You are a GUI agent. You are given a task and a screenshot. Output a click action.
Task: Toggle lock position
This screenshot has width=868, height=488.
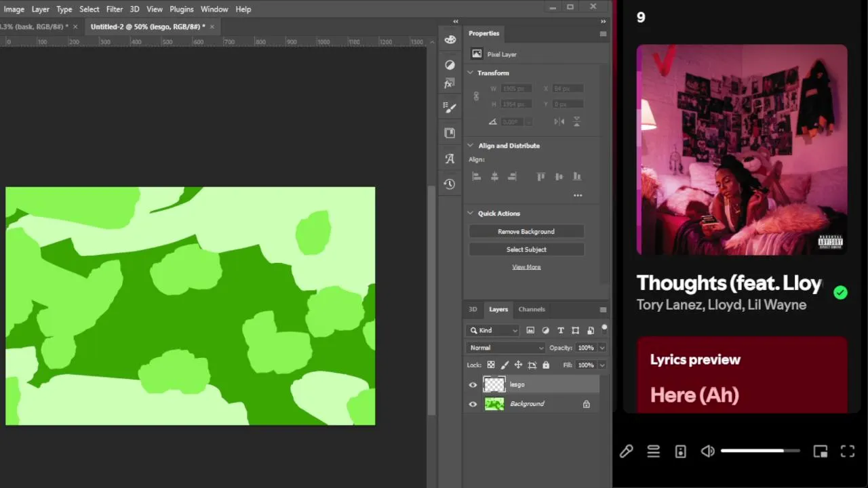(x=518, y=365)
